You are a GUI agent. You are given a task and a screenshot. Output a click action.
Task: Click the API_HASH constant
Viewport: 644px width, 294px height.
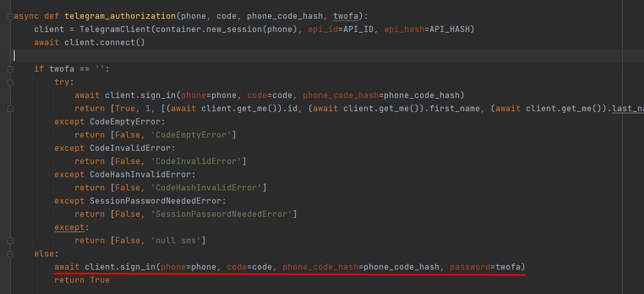(x=449, y=29)
